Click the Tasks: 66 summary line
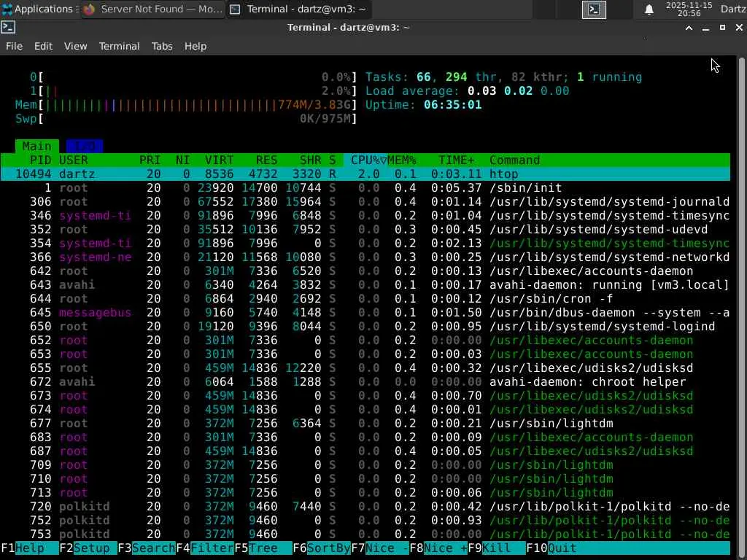 tap(503, 77)
